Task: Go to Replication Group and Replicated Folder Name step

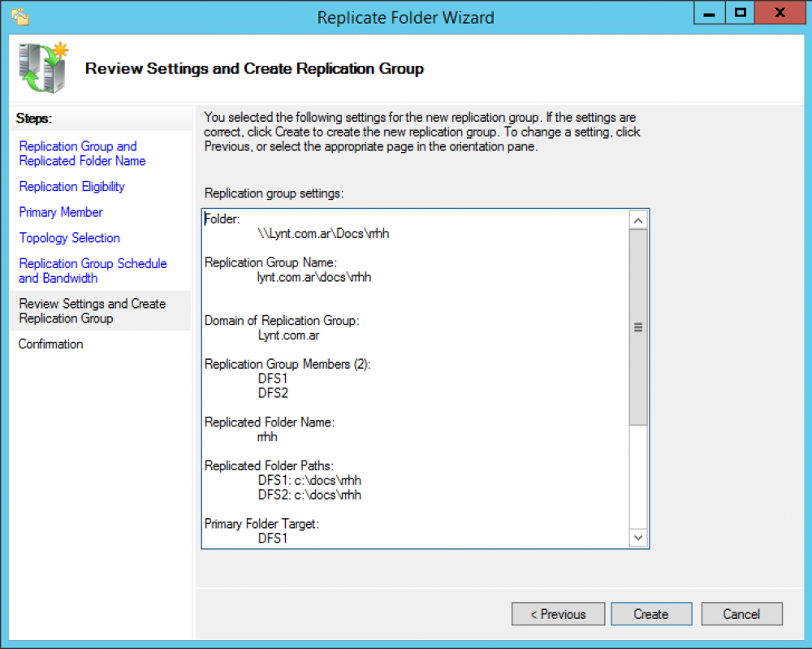Action: [x=78, y=154]
